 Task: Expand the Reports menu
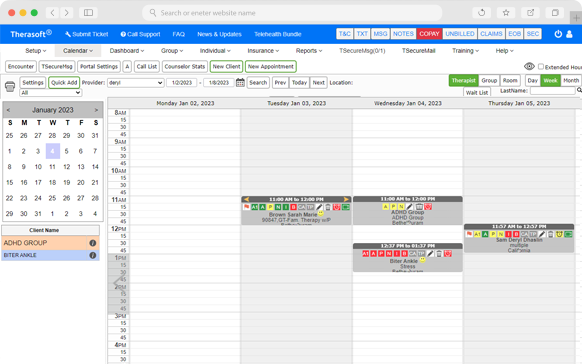(309, 51)
